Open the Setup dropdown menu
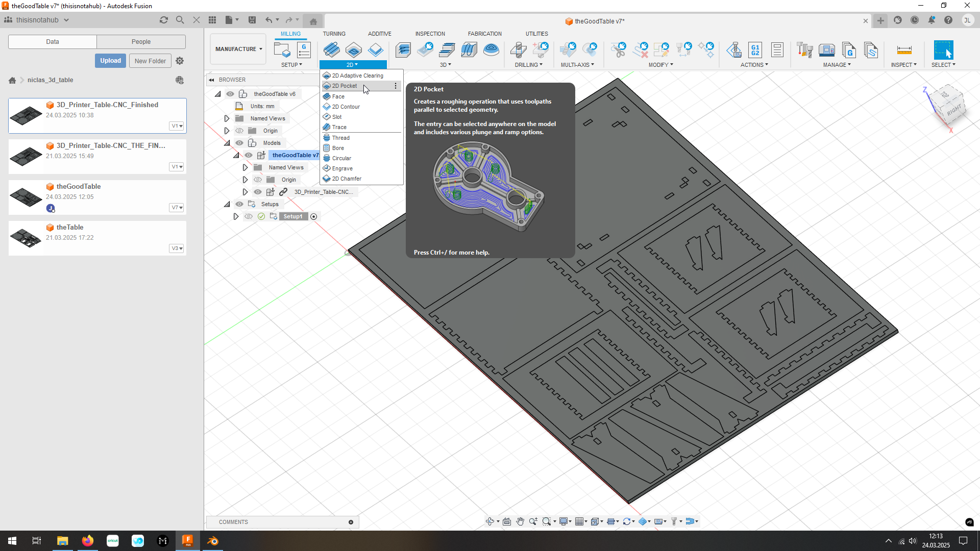This screenshot has width=980, height=551. pyautogui.click(x=292, y=65)
